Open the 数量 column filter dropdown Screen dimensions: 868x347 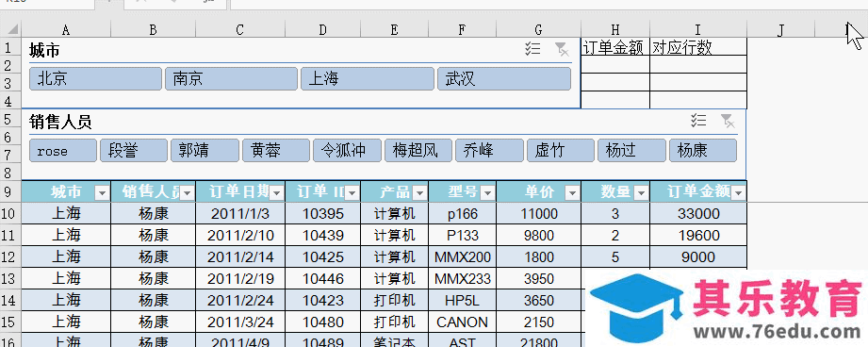[641, 193]
